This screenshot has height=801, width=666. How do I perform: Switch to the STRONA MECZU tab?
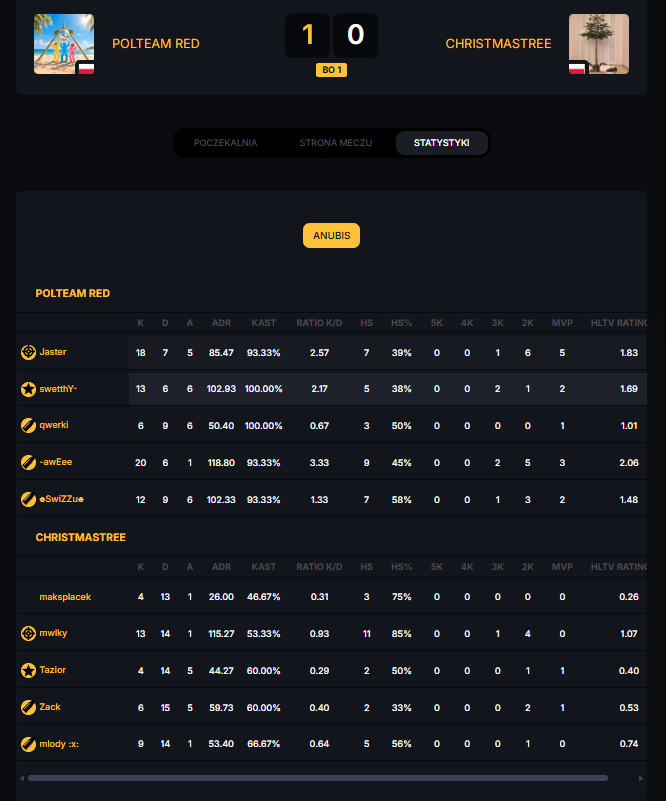[336, 143]
